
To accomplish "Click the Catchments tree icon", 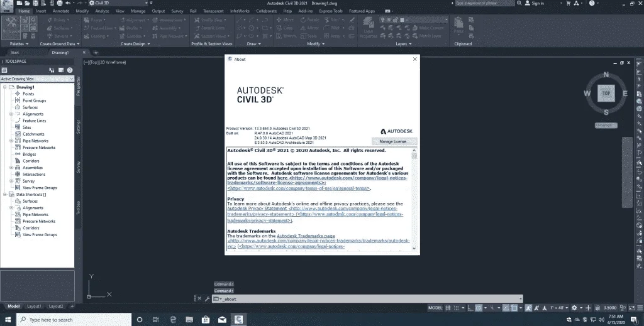I will tap(18, 134).
